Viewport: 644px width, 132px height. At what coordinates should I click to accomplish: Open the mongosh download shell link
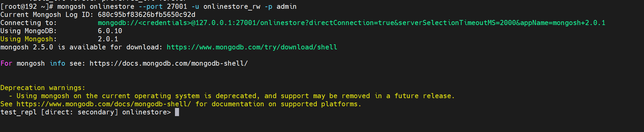pos(252,47)
